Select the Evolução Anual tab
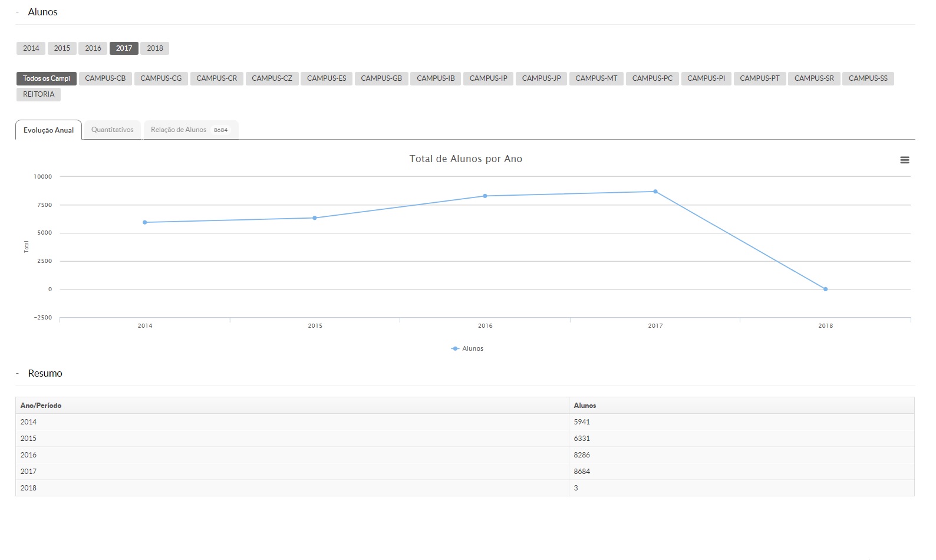Viewport: 936px width, 560px height. pyautogui.click(x=48, y=130)
